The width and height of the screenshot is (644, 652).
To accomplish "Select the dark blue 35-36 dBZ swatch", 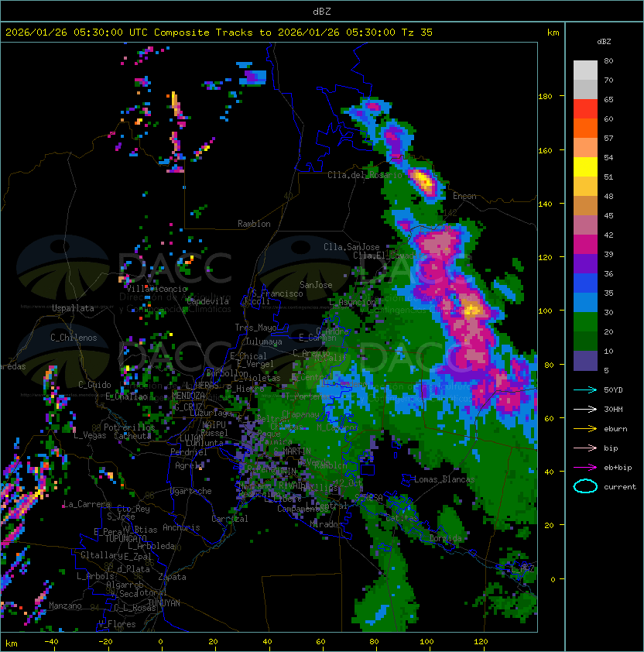I will [585, 283].
